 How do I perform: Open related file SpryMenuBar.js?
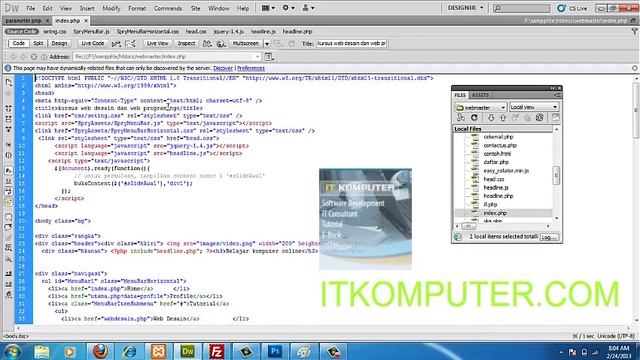tap(91, 31)
